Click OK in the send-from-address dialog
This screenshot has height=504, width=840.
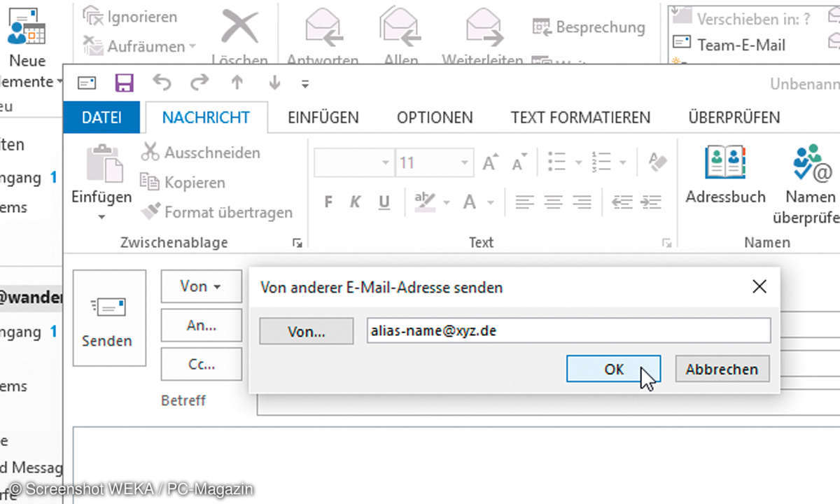[613, 369]
